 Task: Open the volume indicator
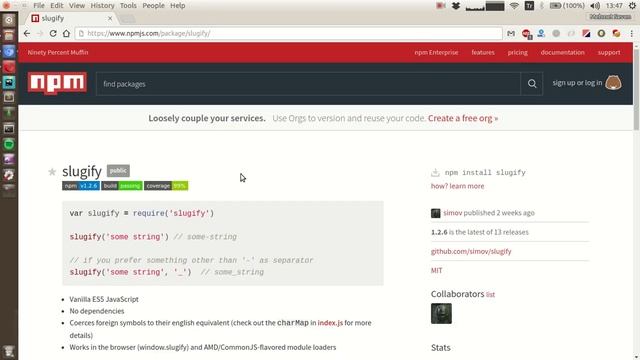(x=595, y=6)
